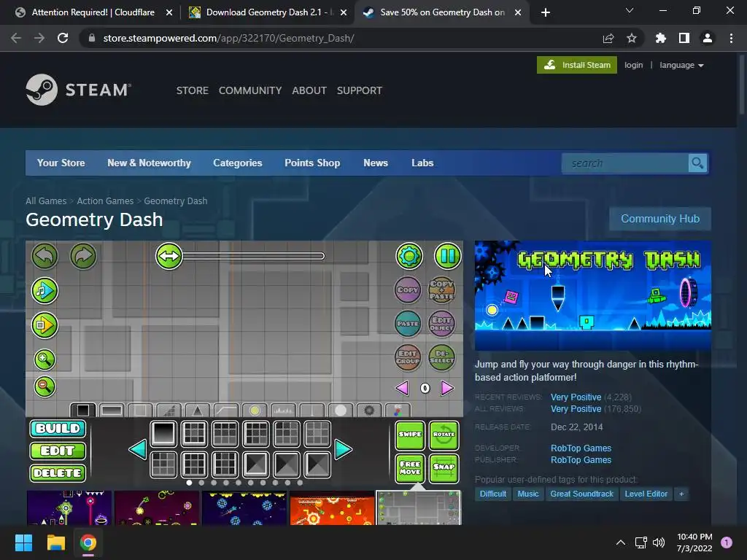Screen dimensions: 747x560
Task: Open the COMMUNITY menu in Steam header
Action: coord(250,90)
